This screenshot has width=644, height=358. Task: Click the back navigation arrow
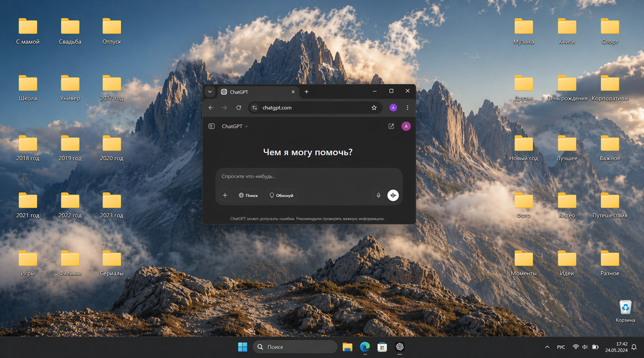tap(211, 108)
